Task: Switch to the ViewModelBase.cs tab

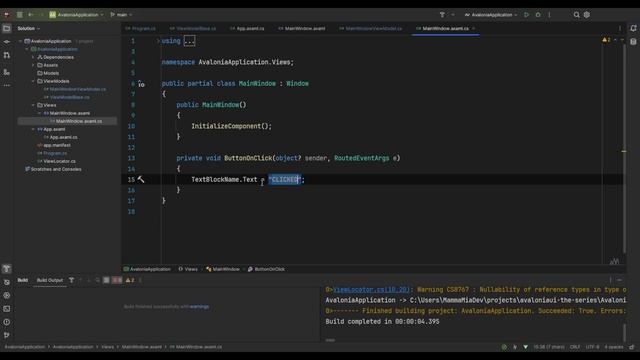Action: click(193, 29)
